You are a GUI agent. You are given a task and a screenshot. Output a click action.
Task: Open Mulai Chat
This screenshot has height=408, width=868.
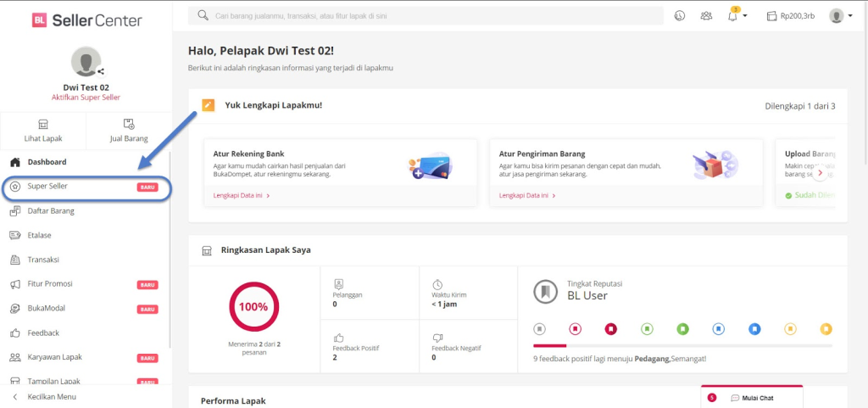click(753, 398)
